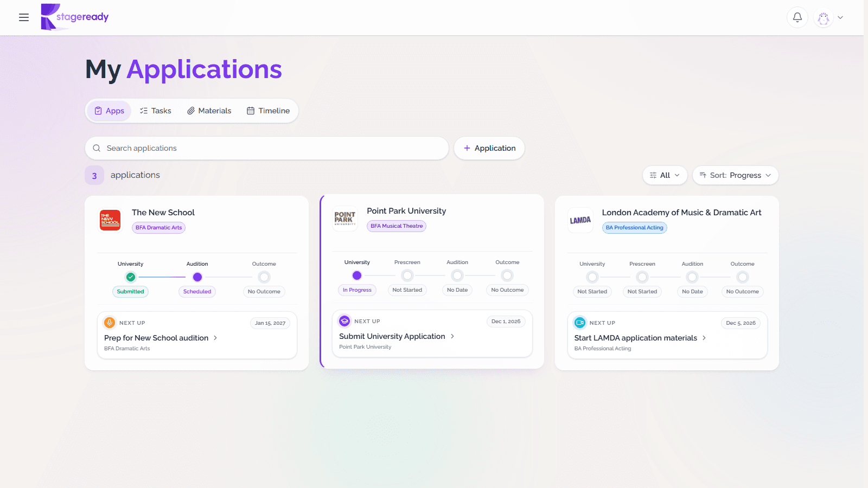Viewport: 868px width, 488px height.
Task: Open London Academy of Music & Dramatic Art
Action: click(681, 213)
